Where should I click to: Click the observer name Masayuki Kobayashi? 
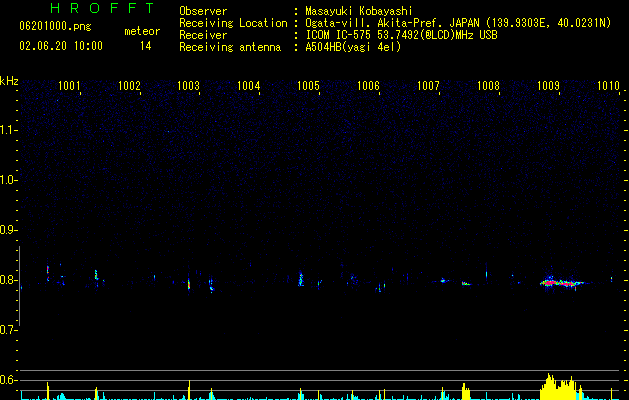[359, 11]
